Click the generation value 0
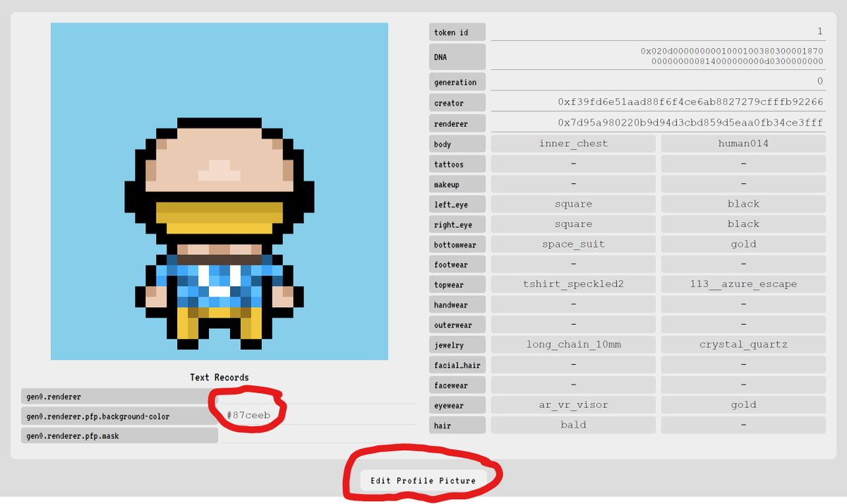The image size is (847, 504). [658, 81]
